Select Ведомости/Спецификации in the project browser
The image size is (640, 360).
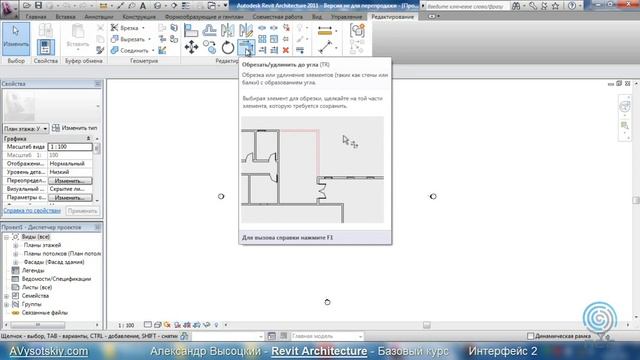[x=56, y=279]
